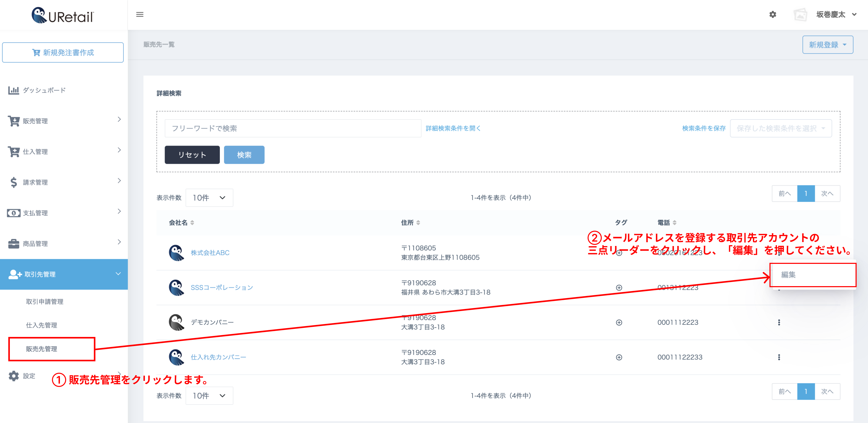The height and width of the screenshot is (423, 868).
Task: Select 販売先管理 submenu item
Action: point(42,349)
